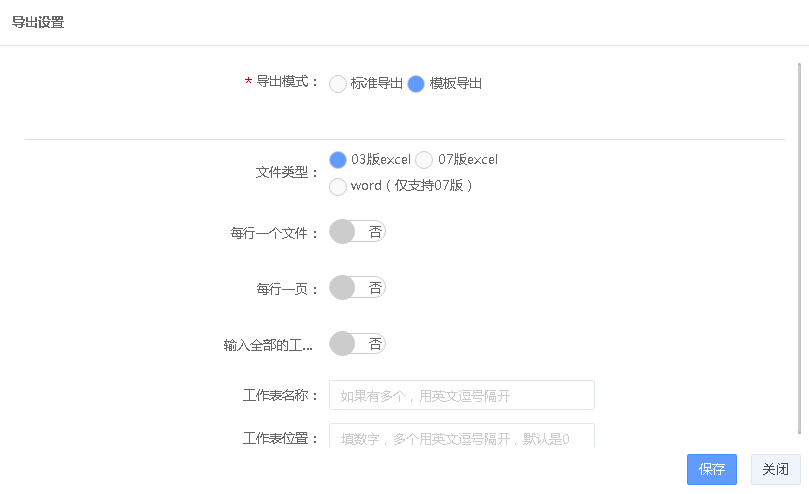Toggle the 每行一页 switch
809x494 pixels.
(x=357, y=288)
